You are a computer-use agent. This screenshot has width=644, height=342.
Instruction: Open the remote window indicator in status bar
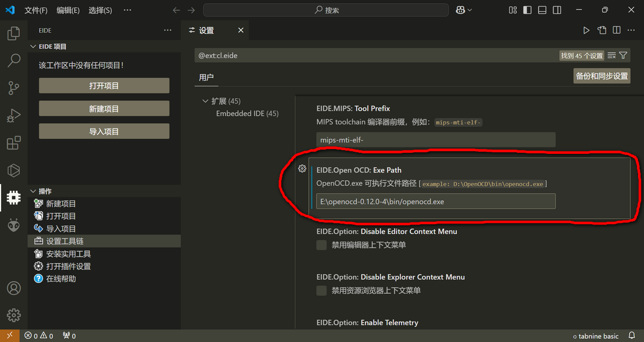pyautogui.click(x=10, y=336)
